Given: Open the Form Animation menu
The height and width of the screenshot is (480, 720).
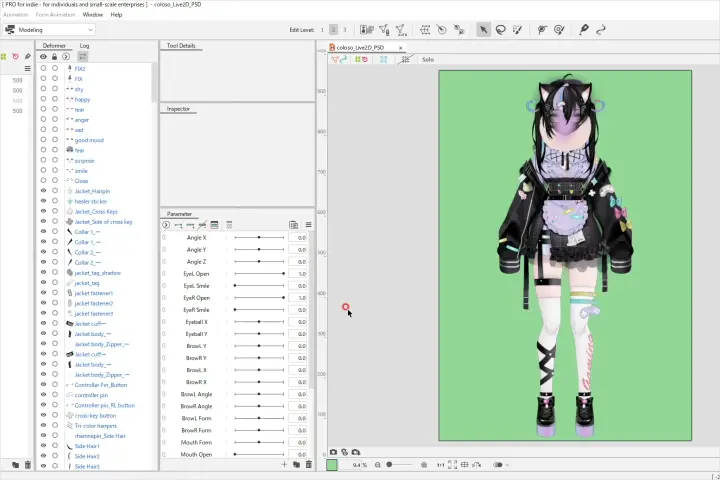Looking at the screenshot, I should pyautogui.click(x=55, y=15).
